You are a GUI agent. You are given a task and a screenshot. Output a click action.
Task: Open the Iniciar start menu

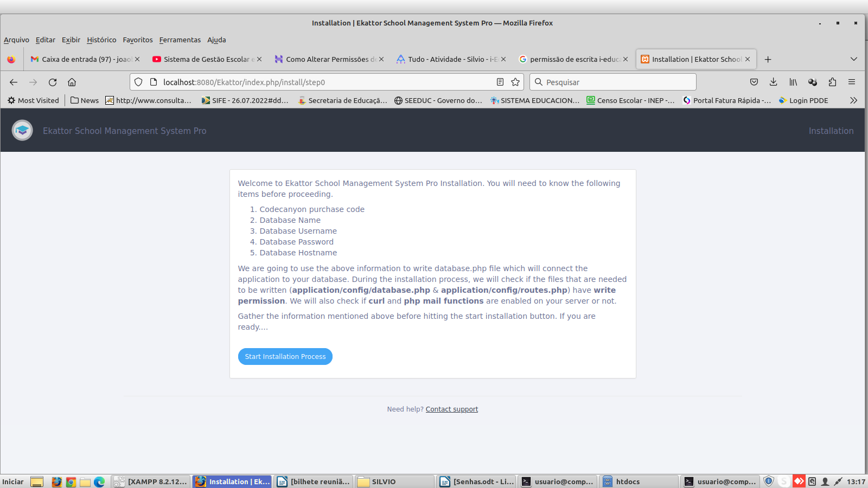click(13, 481)
